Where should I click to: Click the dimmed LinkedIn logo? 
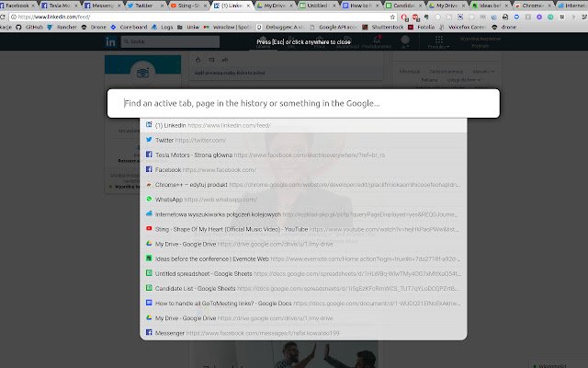110,41
